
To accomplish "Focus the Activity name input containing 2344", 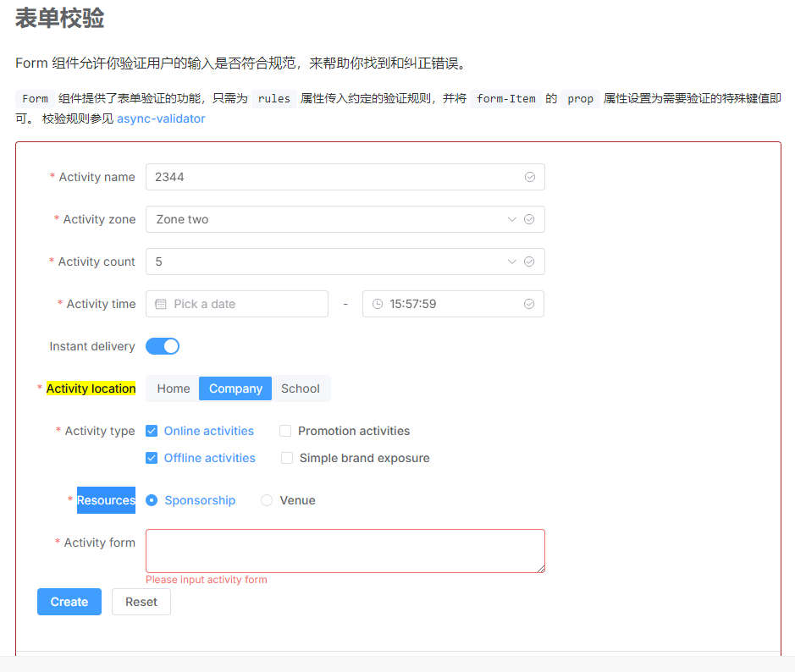I will [345, 177].
